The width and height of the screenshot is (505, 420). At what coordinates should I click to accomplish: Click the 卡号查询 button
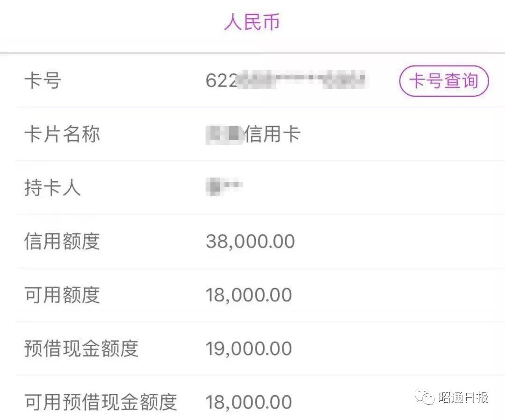tap(444, 81)
